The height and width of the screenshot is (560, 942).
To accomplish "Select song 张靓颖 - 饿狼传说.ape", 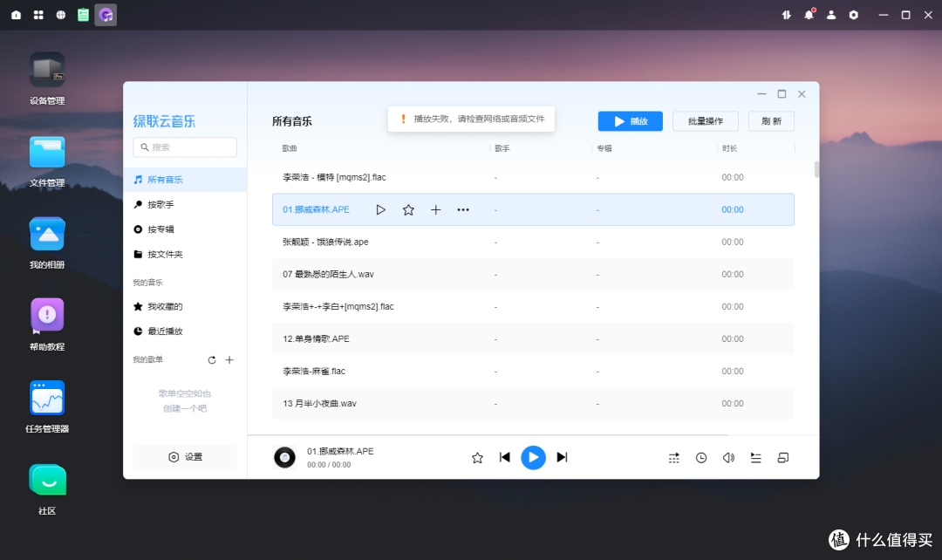I will [533, 242].
